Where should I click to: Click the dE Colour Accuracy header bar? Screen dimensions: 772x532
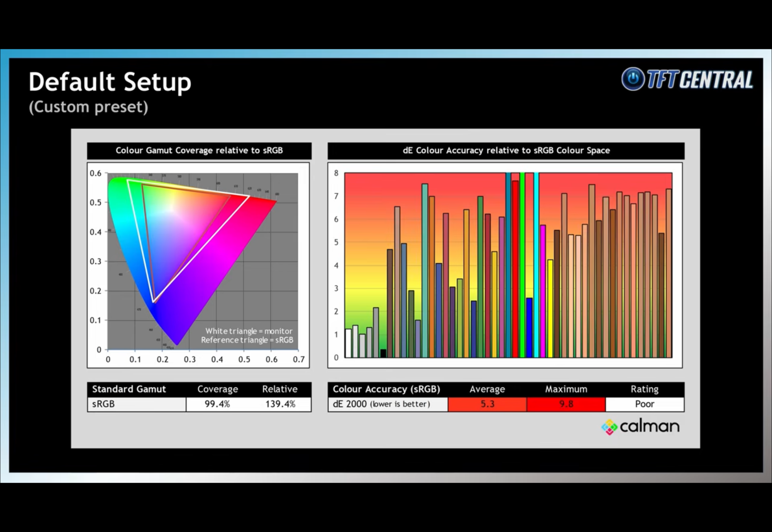(506, 150)
